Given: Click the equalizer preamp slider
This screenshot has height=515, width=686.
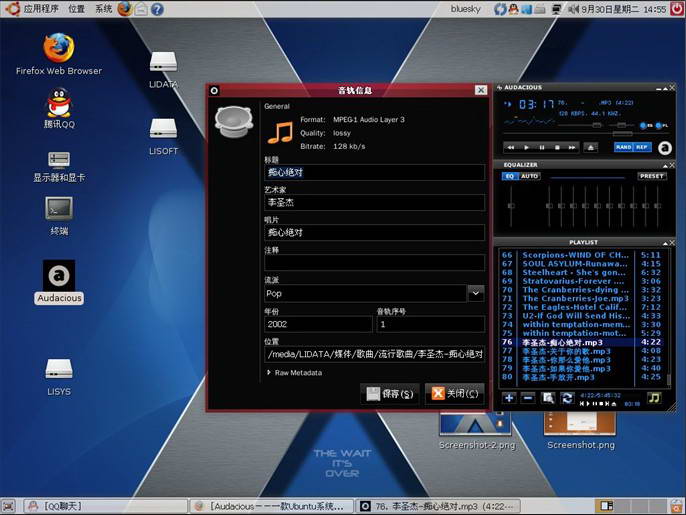Looking at the screenshot, I should pyautogui.click(x=512, y=207).
